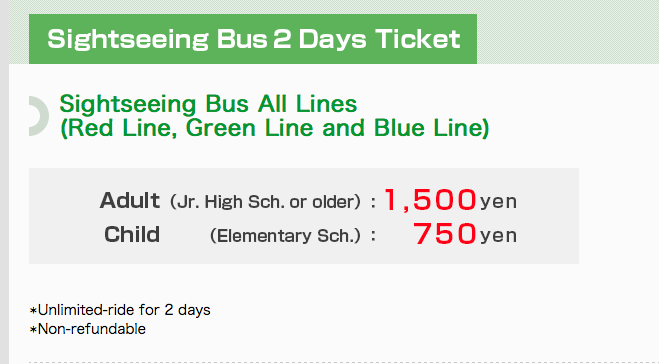Click the Non-refundable note
The height and width of the screenshot is (364, 659).
[88, 329]
